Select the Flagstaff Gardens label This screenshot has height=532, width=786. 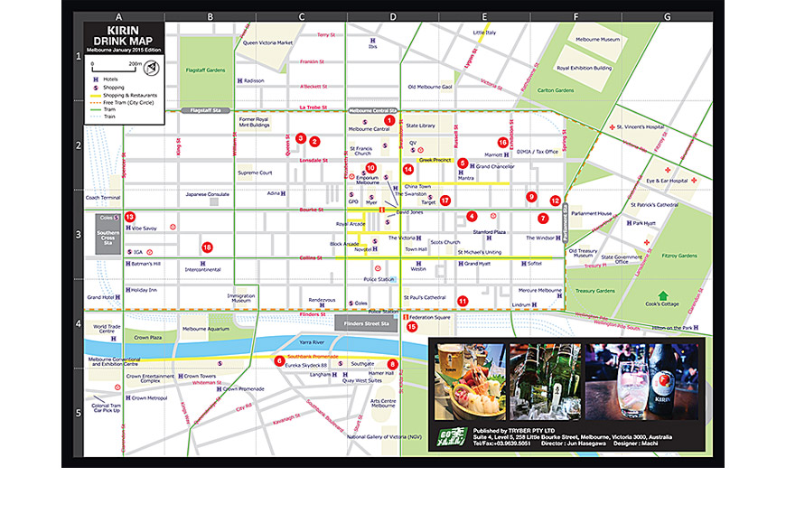205,70
